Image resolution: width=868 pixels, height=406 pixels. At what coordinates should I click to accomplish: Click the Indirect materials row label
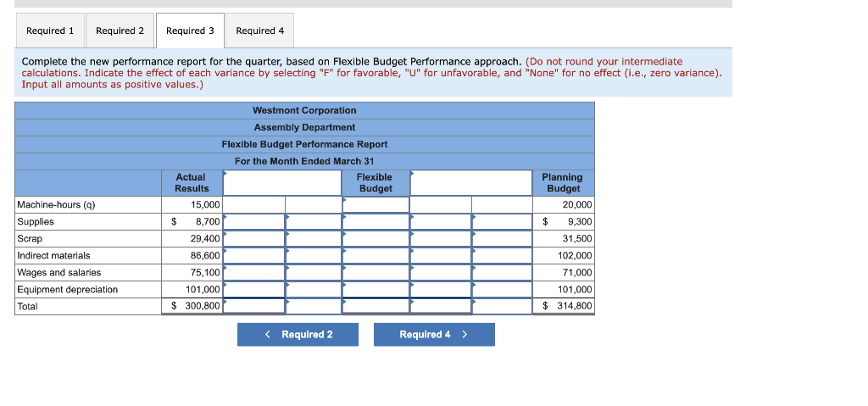tap(53, 255)
